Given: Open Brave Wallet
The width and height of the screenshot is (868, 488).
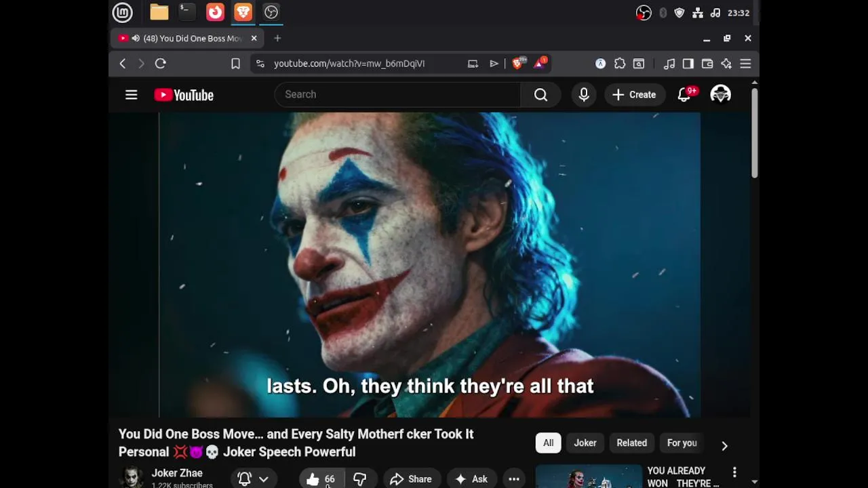Looking at the screenshot, I should coord(707,64).
